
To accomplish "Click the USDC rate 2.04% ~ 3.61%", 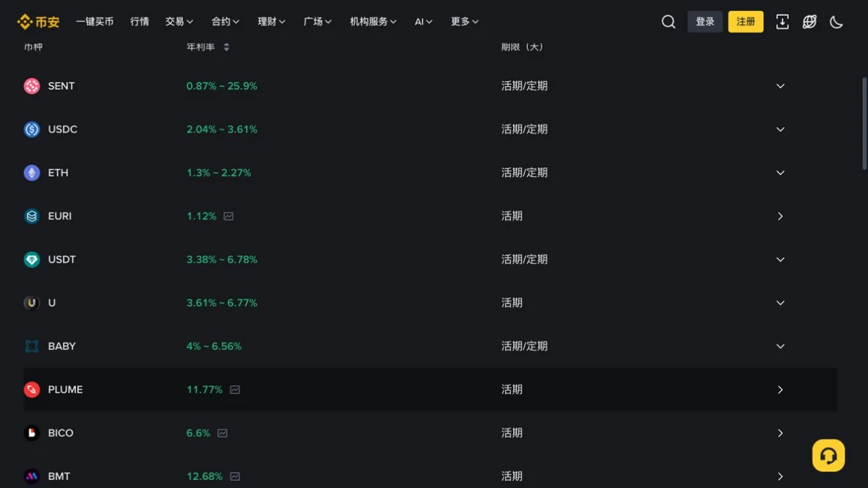I will pos(222,129).
